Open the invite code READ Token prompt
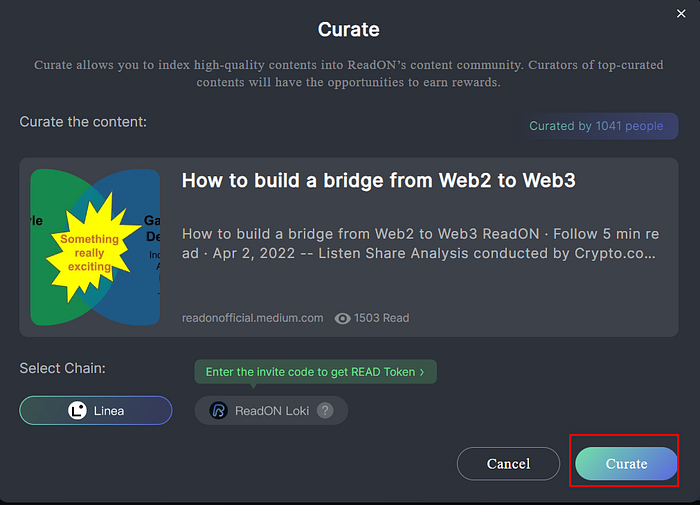Image resolution: width=700 pixels, height=505 pixels. click(315, 372)
